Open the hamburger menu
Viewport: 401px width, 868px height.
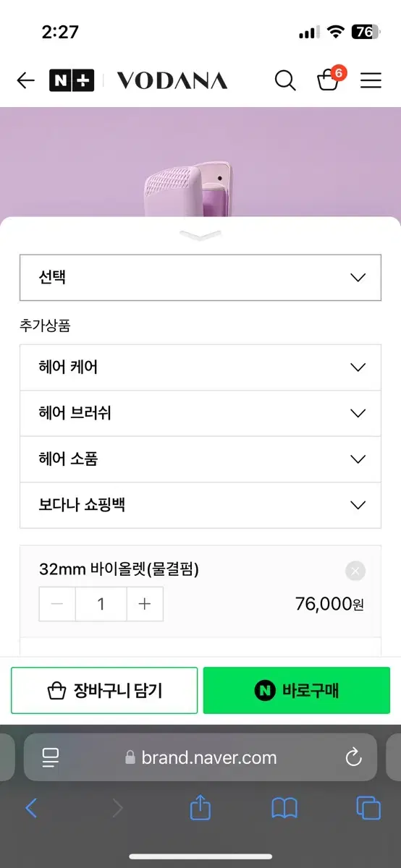tap(371, 80)
